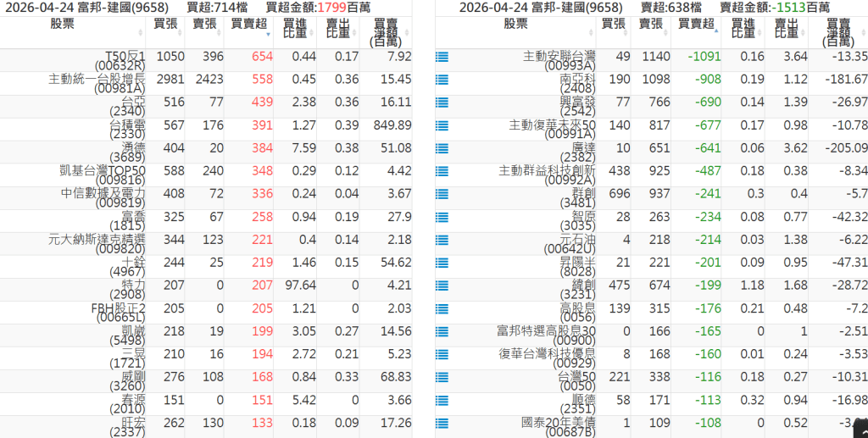
Task: Open the list icon beside 廣達
Action: 442,148
